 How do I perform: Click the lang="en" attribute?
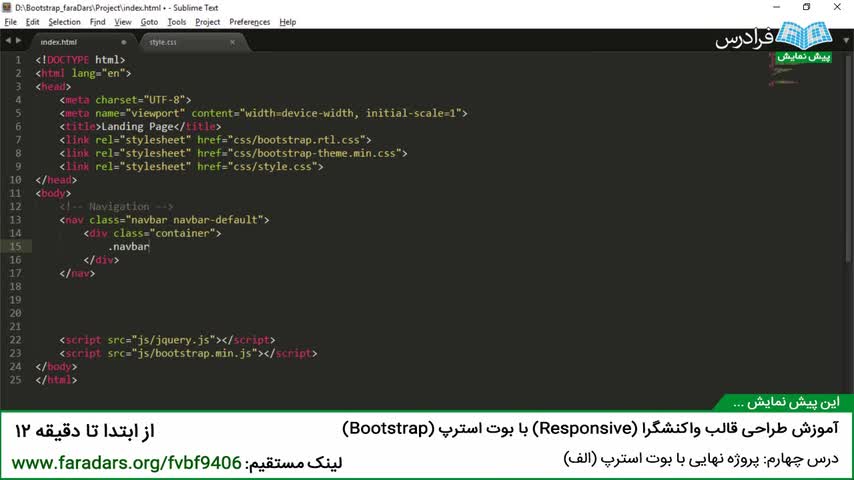(x=98, y=73)
